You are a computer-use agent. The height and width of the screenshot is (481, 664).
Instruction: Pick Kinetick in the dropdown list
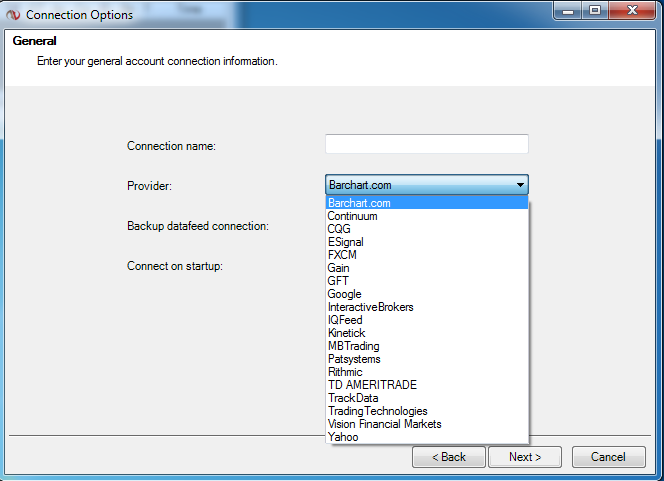point(347,333)
